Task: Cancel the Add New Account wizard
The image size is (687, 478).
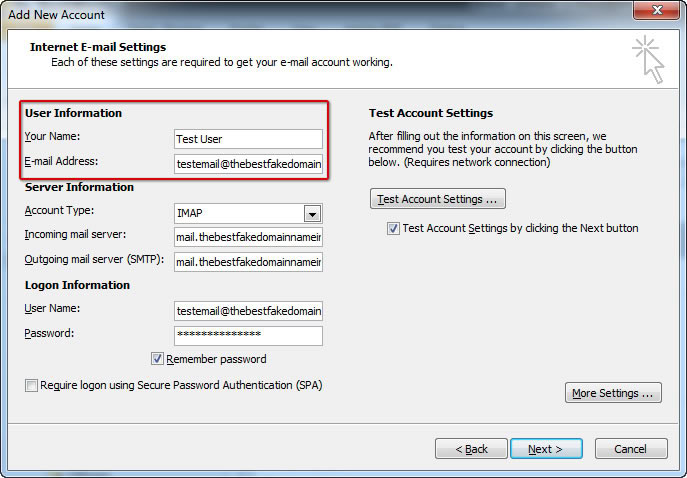Action: [x=631, y=449]
